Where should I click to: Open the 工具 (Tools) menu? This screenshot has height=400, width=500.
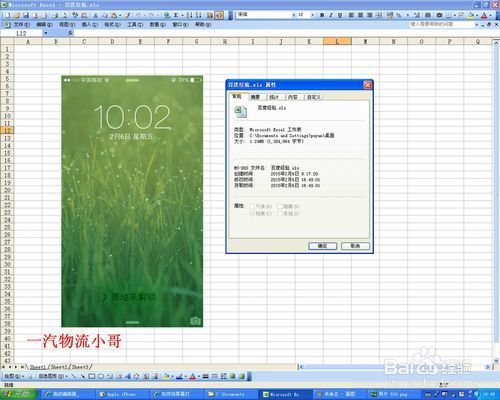click(x=135, y=25)
